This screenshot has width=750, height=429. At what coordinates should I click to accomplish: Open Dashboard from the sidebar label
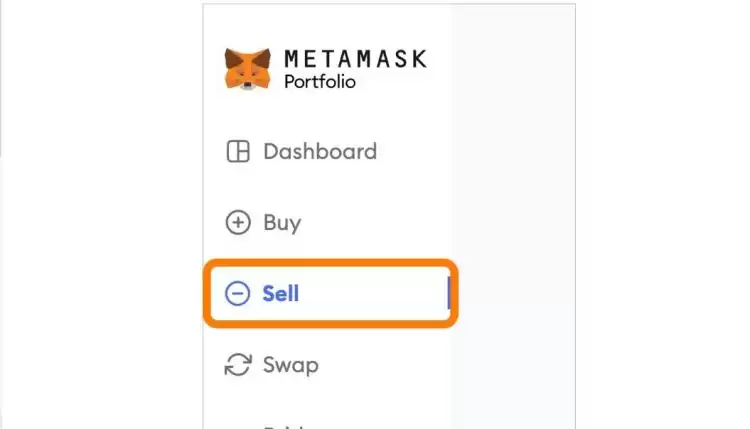[x=320, y=152]
